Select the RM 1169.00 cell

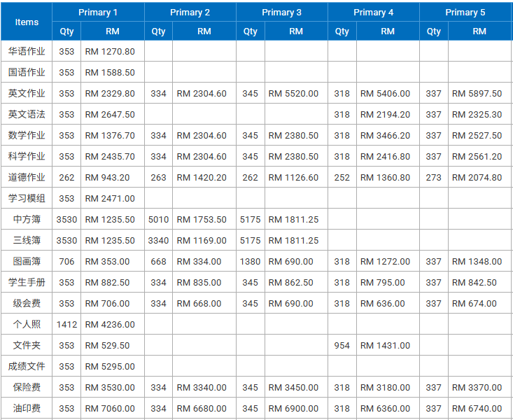pyautogui.click(x=204, y=240)
